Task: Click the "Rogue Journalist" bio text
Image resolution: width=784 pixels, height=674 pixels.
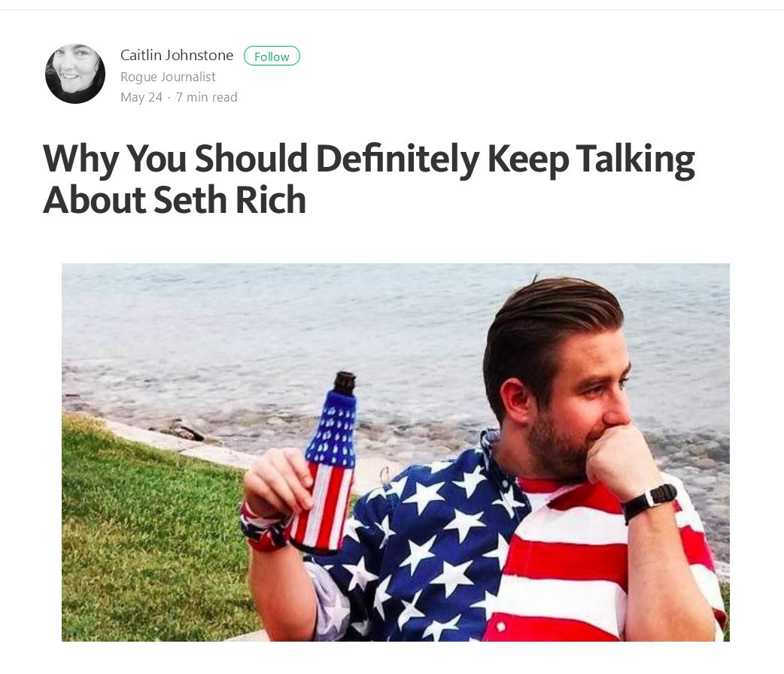Action: point(168,77)
